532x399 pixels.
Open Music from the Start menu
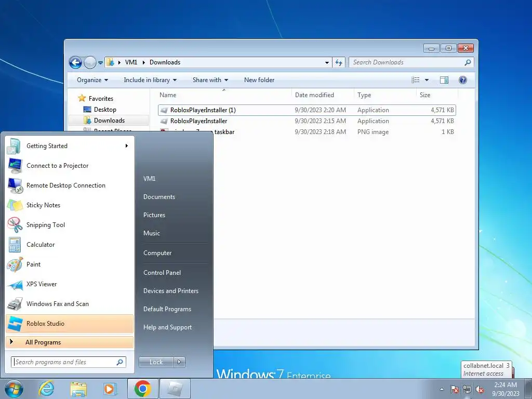tap(151, 233)
